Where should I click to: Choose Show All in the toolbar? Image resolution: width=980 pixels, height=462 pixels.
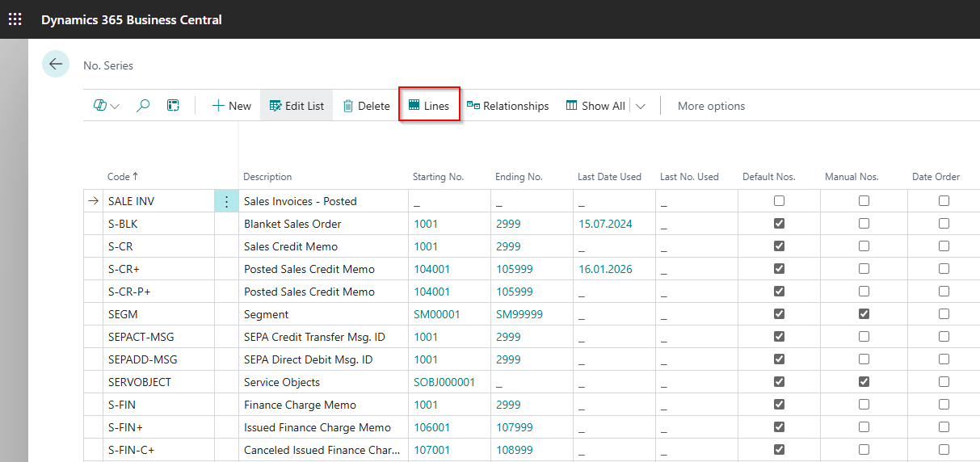click(595, 106)
